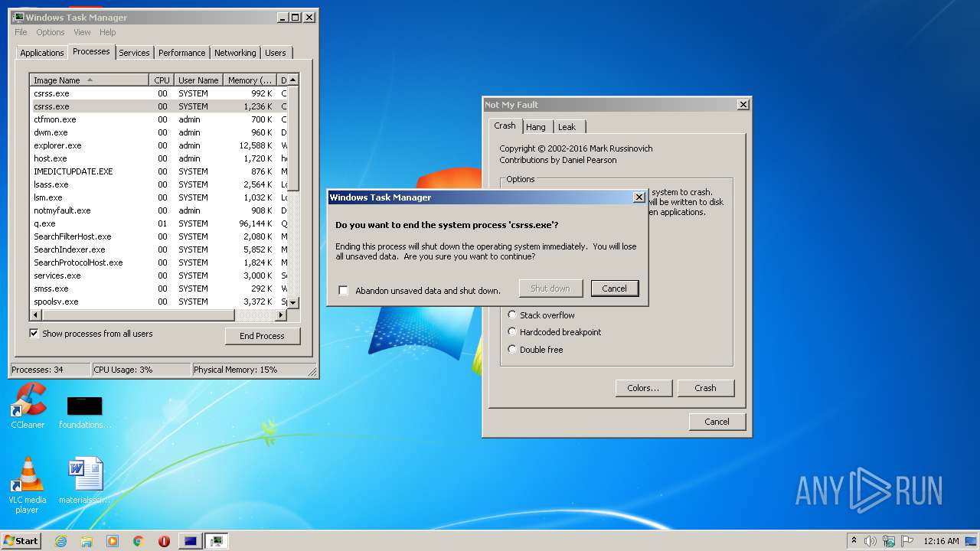Click horizontal scrollbar left arrow in process list

pos(35,315)
